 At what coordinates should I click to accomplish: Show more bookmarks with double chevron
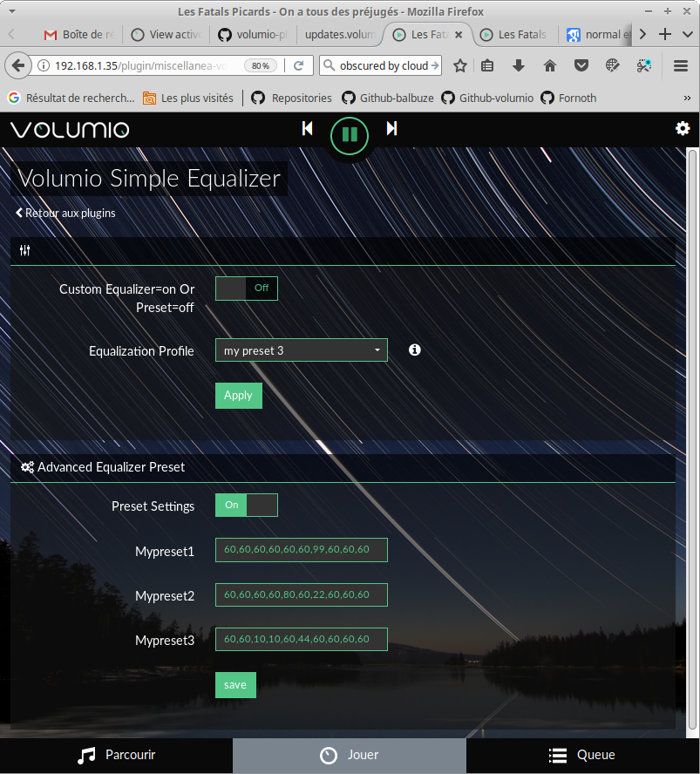[x=687, y=98]
